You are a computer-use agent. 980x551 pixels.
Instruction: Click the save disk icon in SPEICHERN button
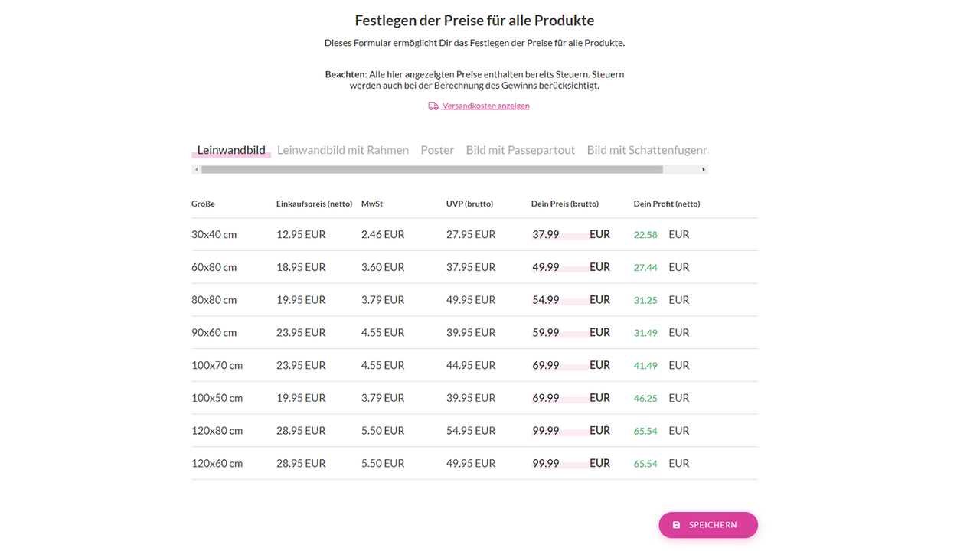[676, 525]
